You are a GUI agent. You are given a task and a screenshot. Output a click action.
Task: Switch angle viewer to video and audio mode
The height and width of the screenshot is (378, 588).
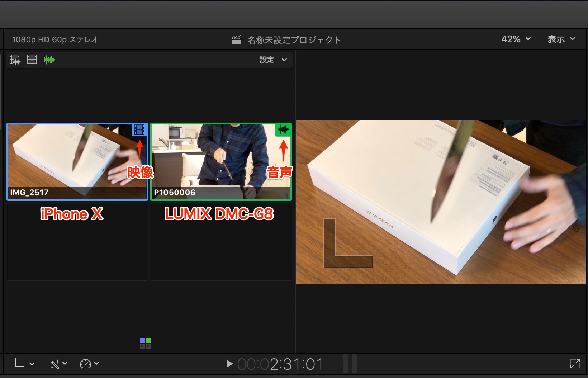(x=15, y=60)
